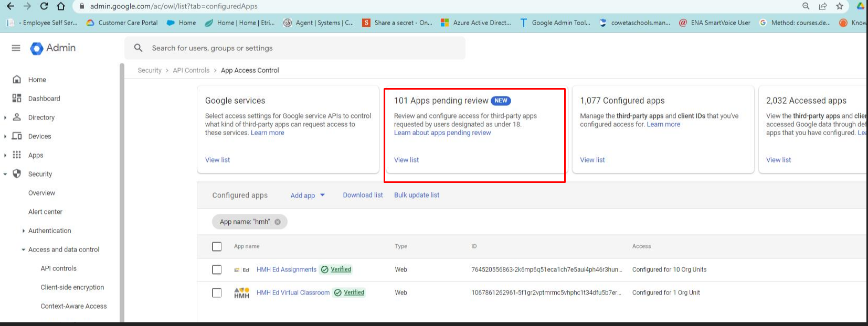Image resolution: width=868 pixels, height=326 pixels.
Task: Click Learn about apps pending review link
Action: tap(442, 133)
